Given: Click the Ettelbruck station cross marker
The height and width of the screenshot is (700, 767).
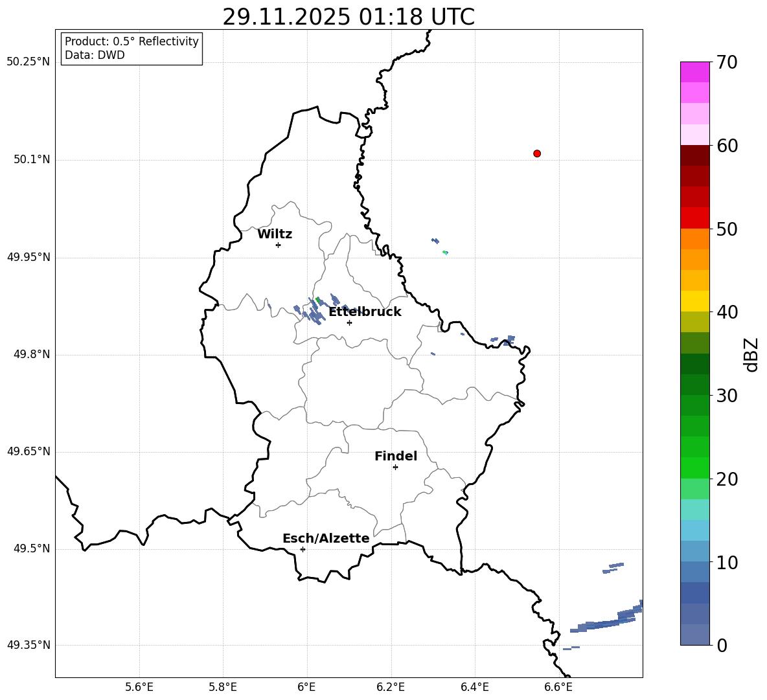Looking at the screenshot, I should pyautogui.click(x=349, y=322).
